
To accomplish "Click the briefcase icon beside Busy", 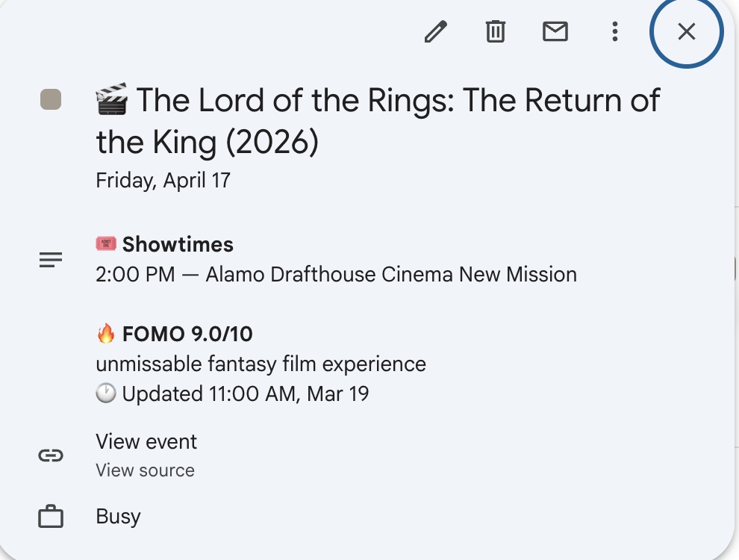I will (50, 515).
